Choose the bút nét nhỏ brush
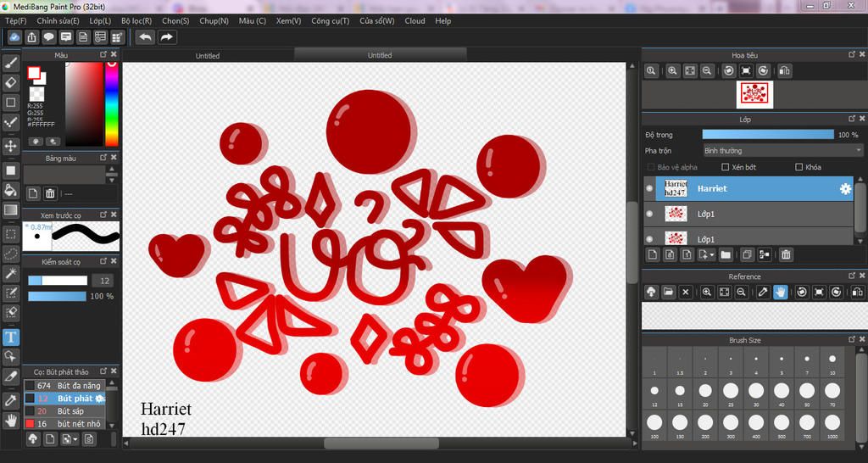868x463 pixels. pyautogui.click(x=64, y=424)
